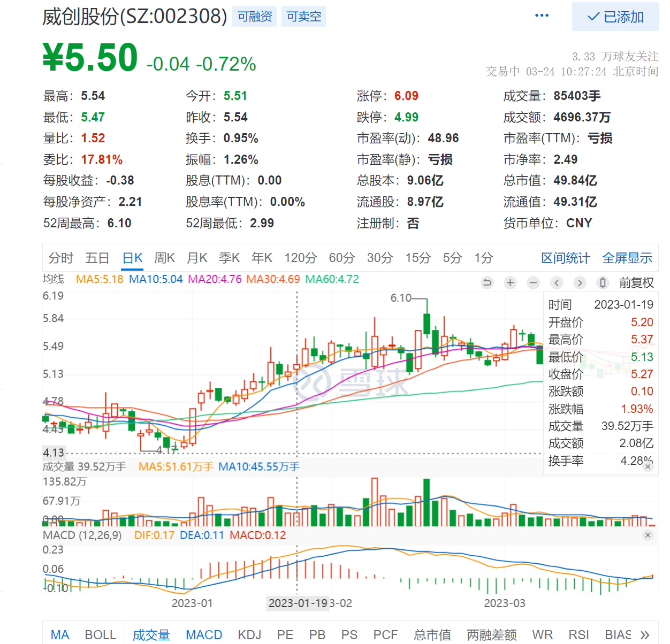Select the 15分 interval tab
The image size is (670, 644).
click(418, 258)
